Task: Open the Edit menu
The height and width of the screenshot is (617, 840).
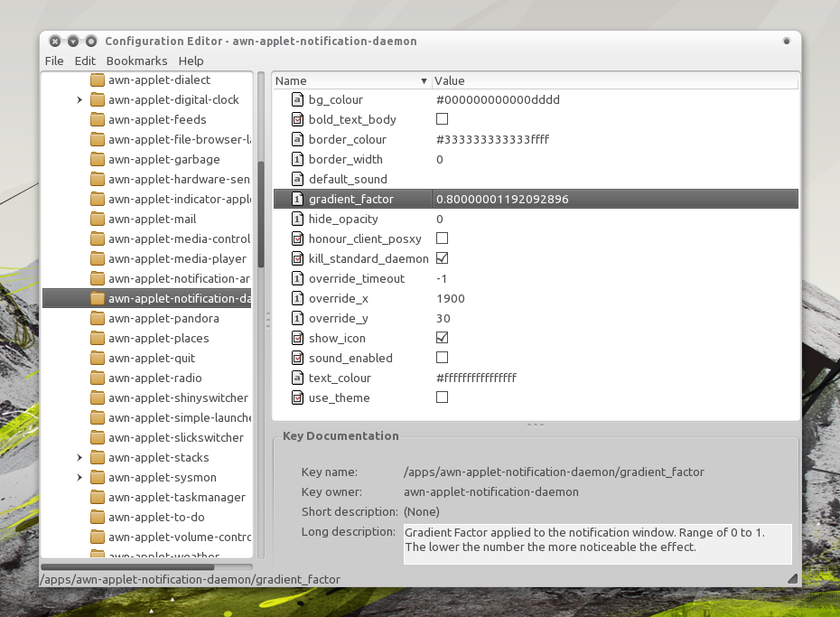Action: tap(85, 61)
